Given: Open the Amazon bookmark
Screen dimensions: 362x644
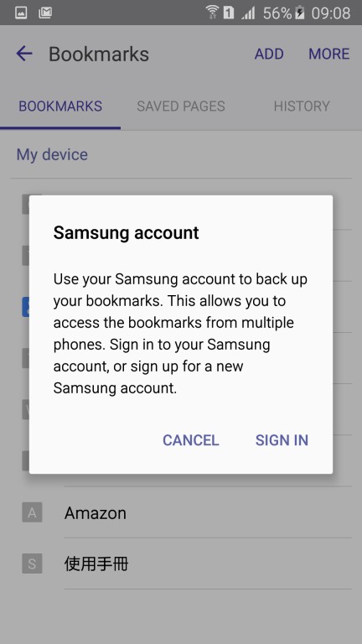Looking at the screenshot, I should point(181,513).
